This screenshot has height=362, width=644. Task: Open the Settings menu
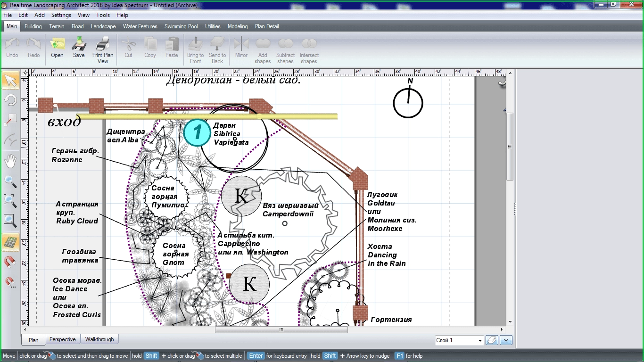(61, 15)
